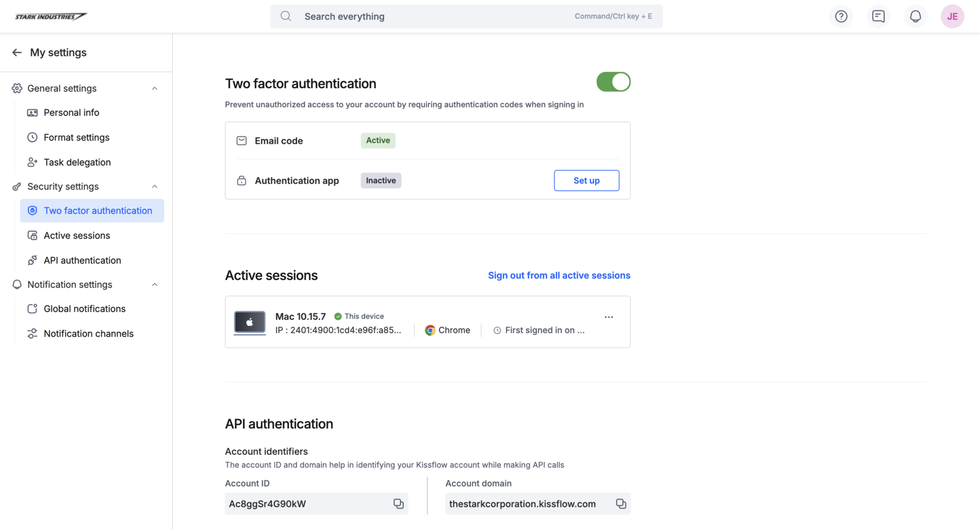980x530 pixels.
Task: Open the help question mark icon
Action: (x=841, y=17)
